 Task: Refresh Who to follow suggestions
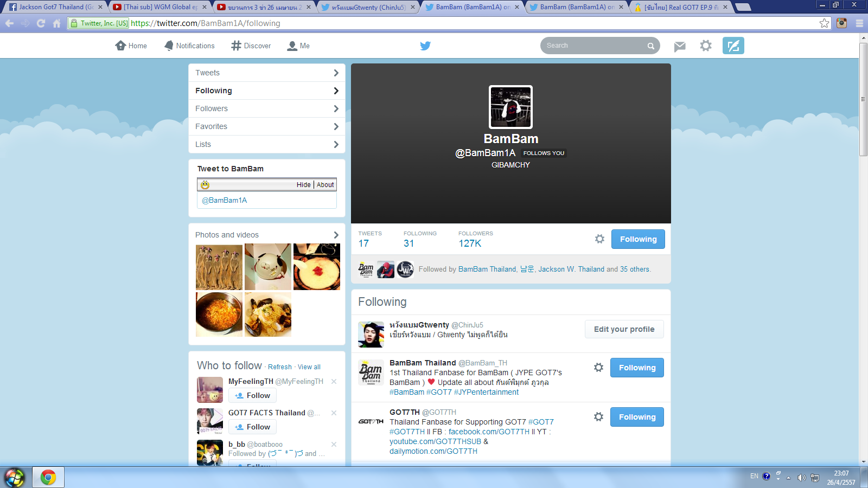click(x=280, y=367)
